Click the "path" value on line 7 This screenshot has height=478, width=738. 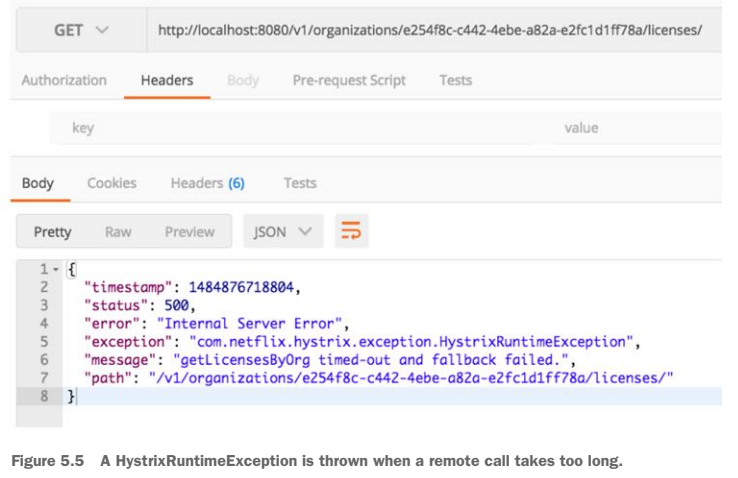[411, 378]
